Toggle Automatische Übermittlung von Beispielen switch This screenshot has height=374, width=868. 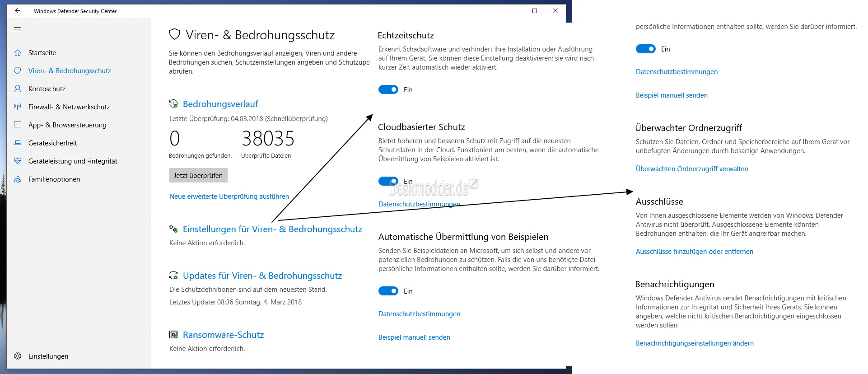click(x=388, y=291)
